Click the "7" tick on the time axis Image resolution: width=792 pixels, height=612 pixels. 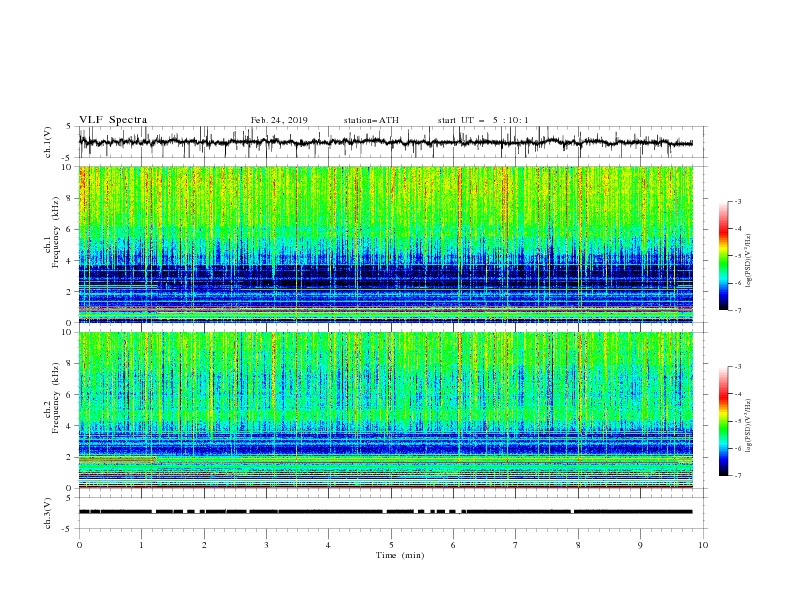coord(516,545)
